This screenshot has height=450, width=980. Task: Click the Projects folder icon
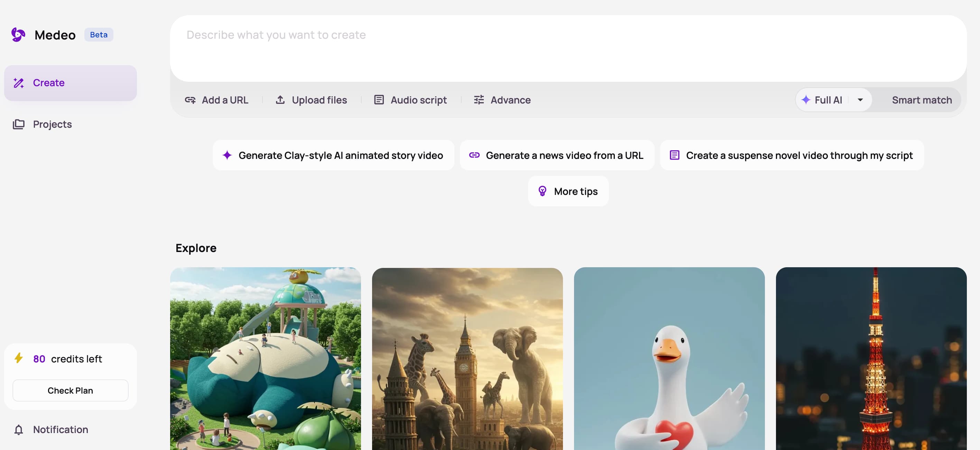(19, 125)
